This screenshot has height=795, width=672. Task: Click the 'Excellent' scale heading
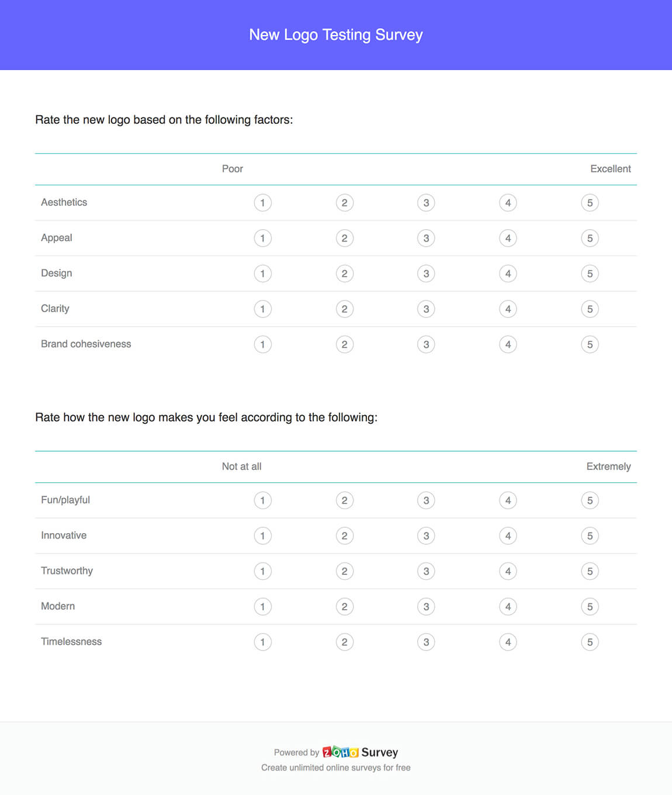click(x=611, y=169)
